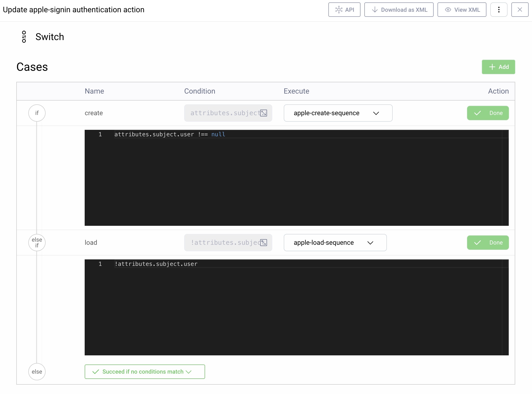532x394 pixels.
Task: Click the 'else if' case circle marker
Action: (x=37, y=243)
